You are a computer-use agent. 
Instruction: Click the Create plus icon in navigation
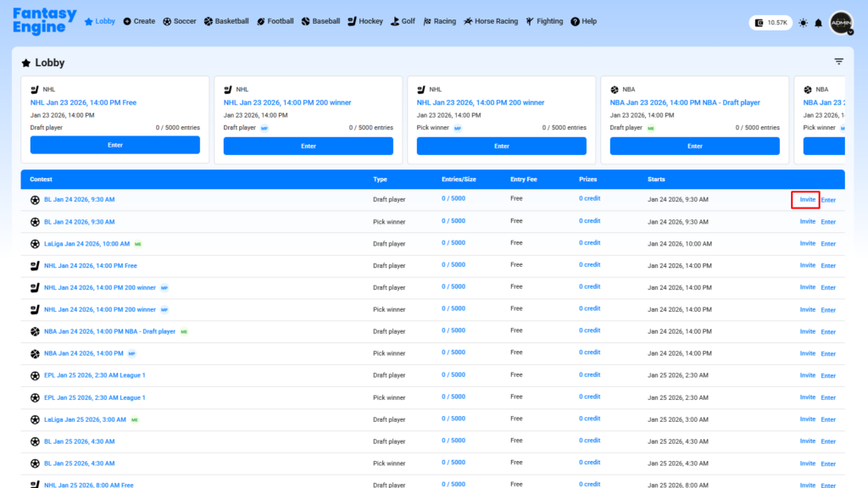pyautogui.click(x=127, y=21)
